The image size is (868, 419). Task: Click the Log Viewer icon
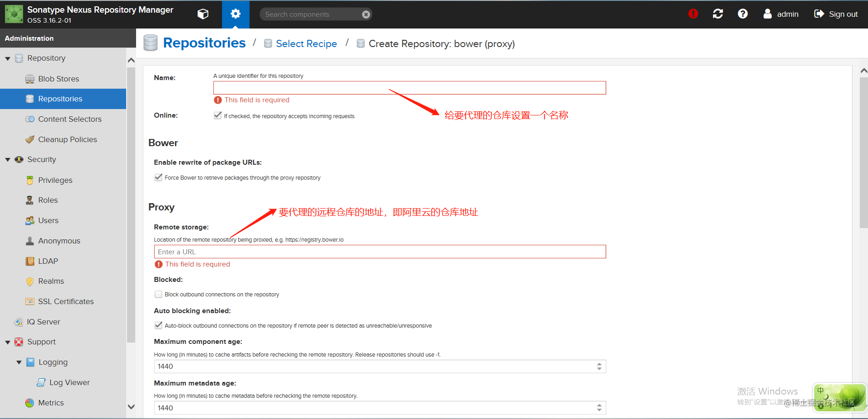click(x=41, y=382)
